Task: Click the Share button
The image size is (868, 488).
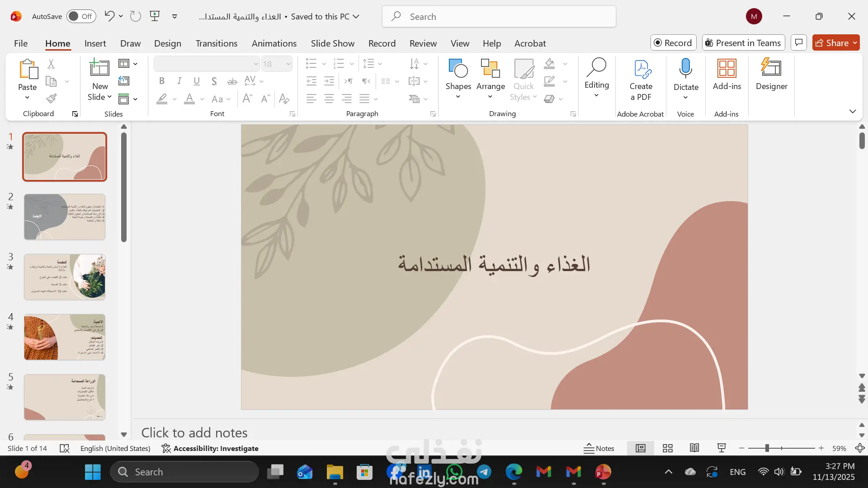Action: [831, 43]
